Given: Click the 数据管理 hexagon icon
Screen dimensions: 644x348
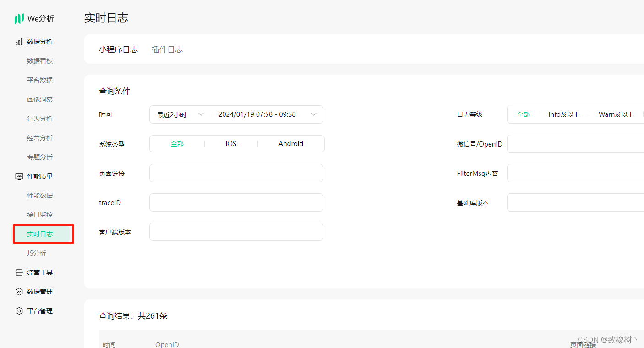Looking at the screenshot, I should pyautogui.click(x=19, y=292).
